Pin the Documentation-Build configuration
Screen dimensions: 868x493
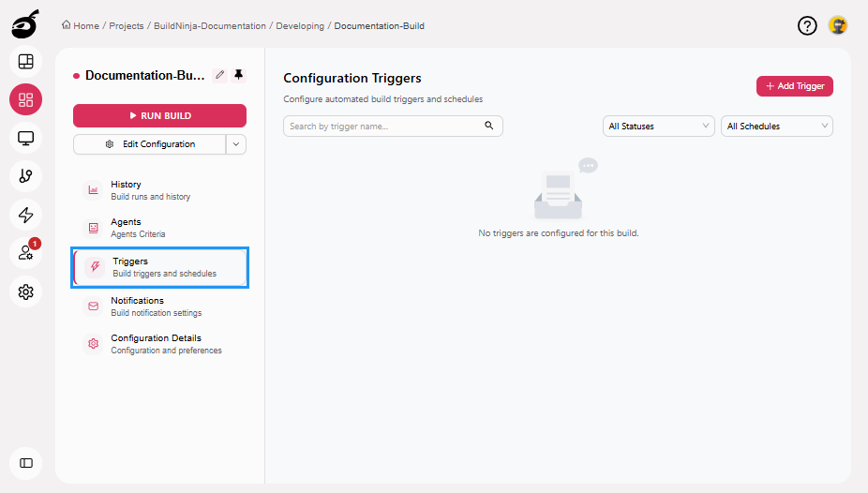point(238,75)
